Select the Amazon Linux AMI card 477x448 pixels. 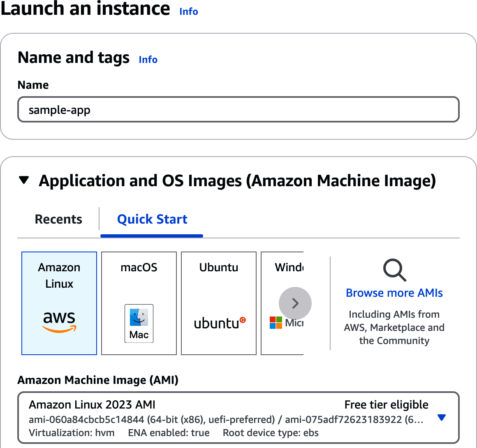tap(59, 303)
